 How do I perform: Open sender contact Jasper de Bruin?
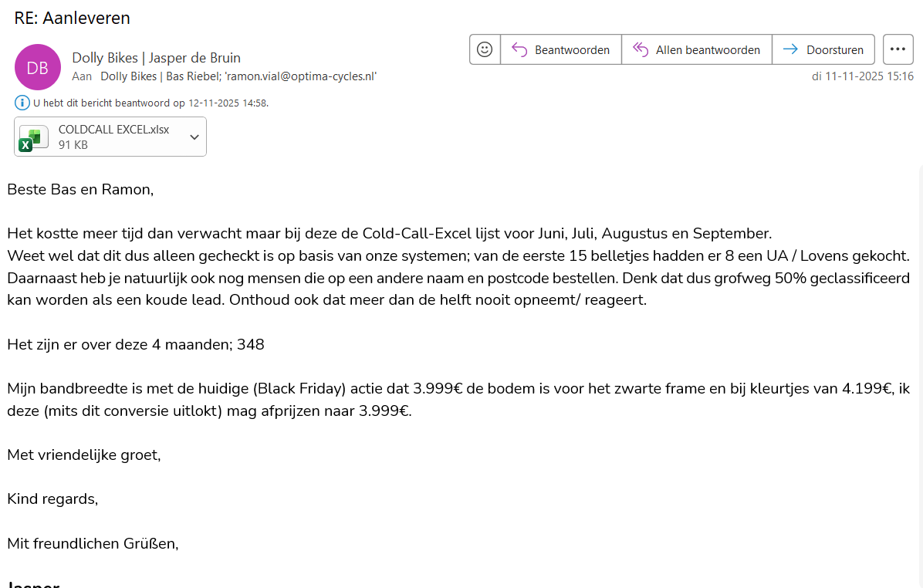156,58
